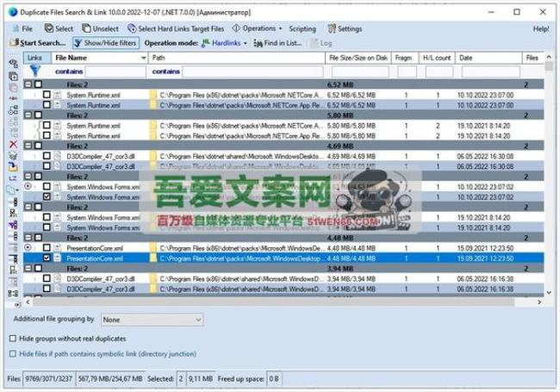Viewport: 560px width, 392px height.
Task: Click the Links column header
Action: (37, 58)
